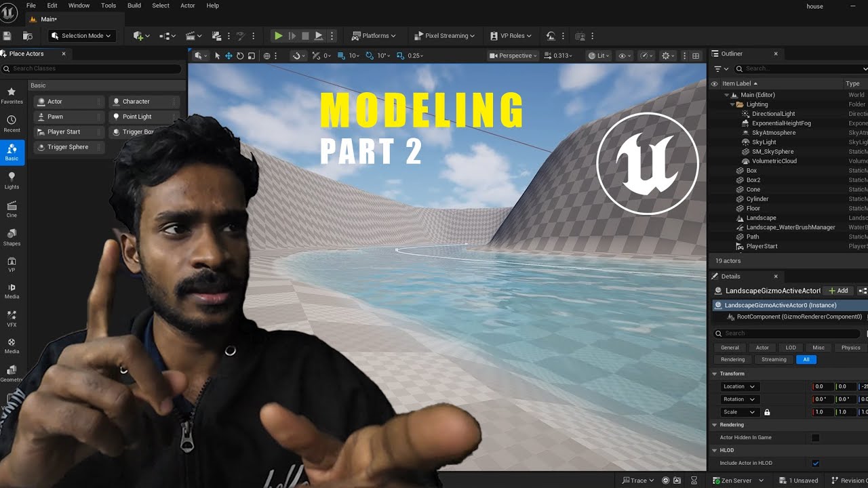Open the Browse content folder icon

pyautogui.click(x=28, y=36)
